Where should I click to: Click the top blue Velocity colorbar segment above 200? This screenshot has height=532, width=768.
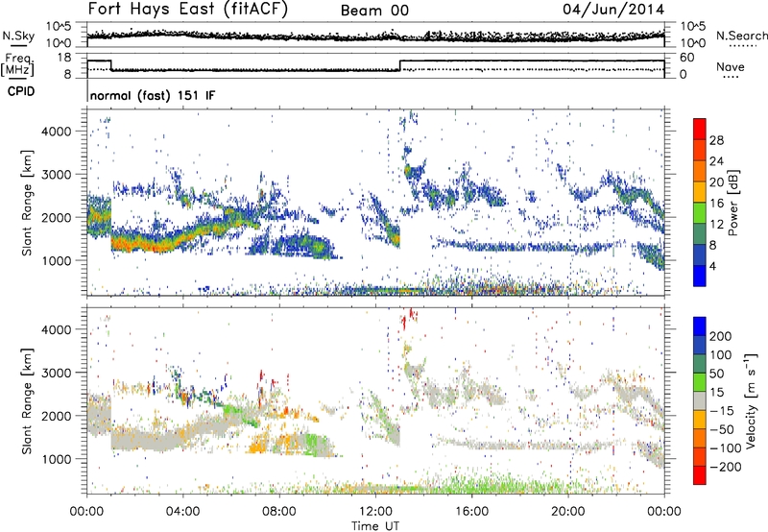click(700, 326)
